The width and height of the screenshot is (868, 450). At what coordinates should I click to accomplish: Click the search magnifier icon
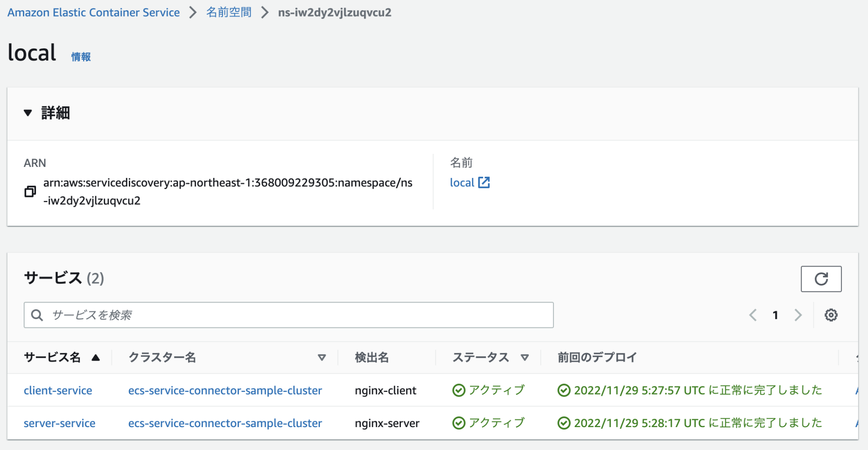(37, 315)
